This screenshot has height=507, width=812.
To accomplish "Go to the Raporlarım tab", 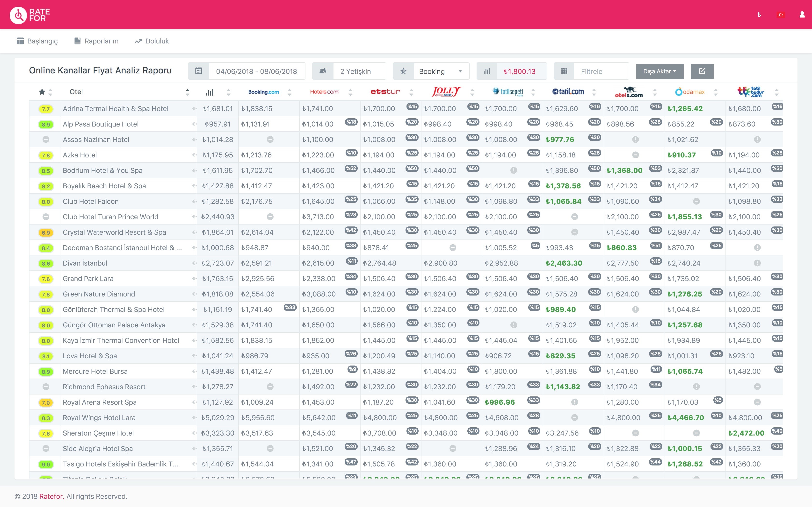I will (x=96, y=41).
